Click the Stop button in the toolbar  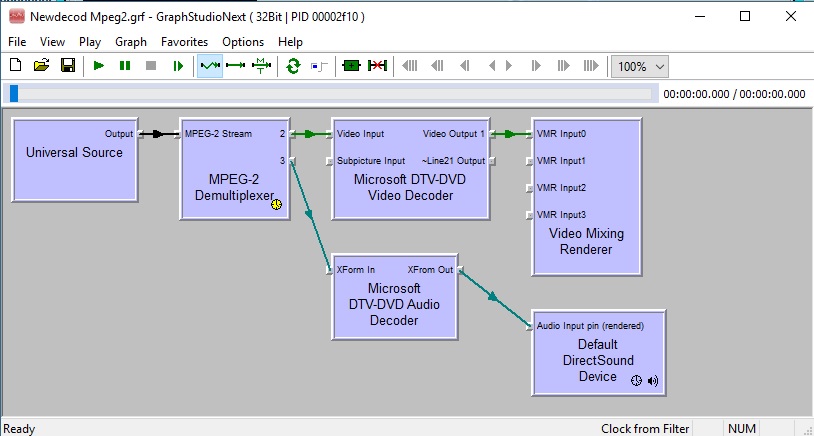tap(151, 66)
